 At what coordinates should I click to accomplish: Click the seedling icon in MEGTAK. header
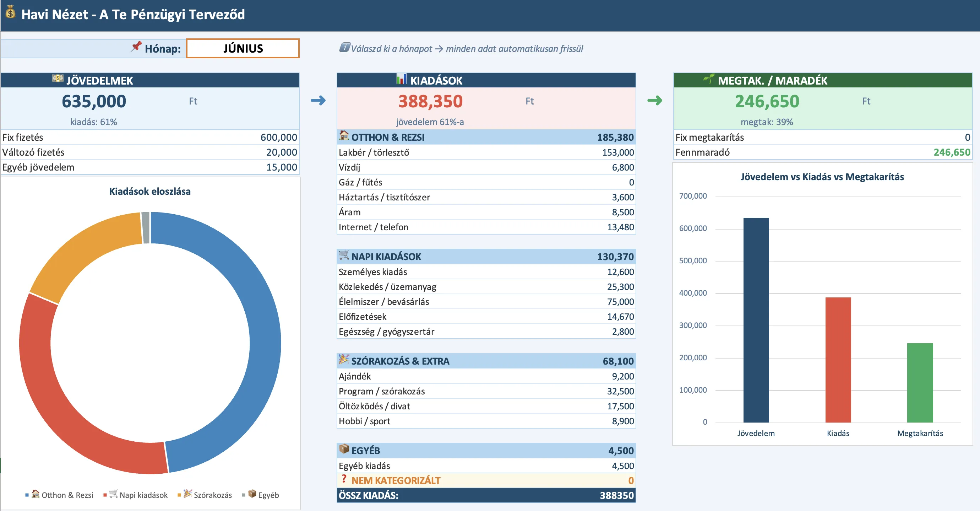tap(708, 79)
